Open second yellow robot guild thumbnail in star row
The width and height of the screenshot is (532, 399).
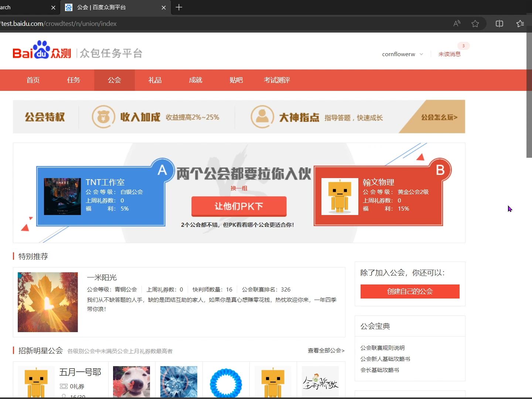(273, 382)
